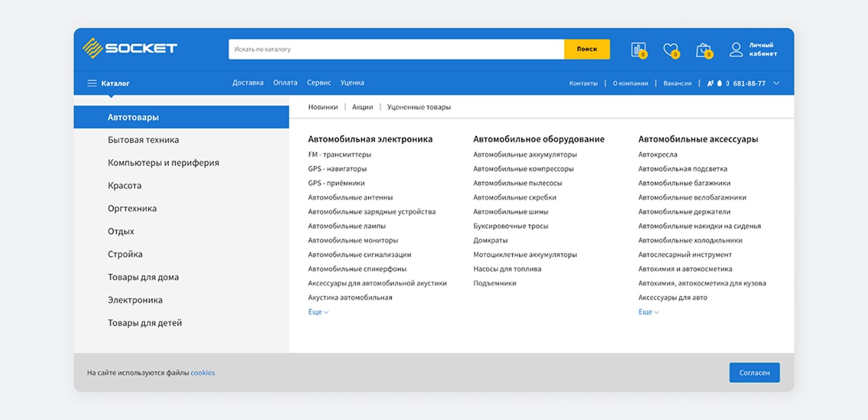
Task: Switch to the Акции tab
Action: [362, 107]
